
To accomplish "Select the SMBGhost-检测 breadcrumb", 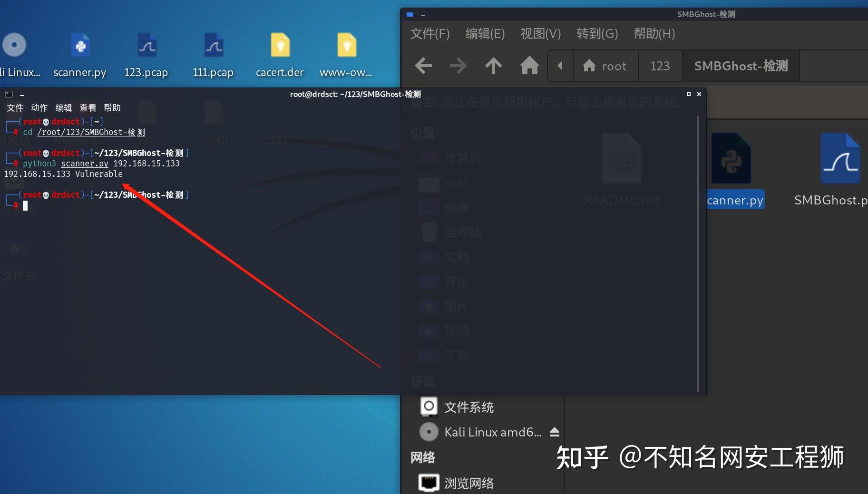I will 741,66.
